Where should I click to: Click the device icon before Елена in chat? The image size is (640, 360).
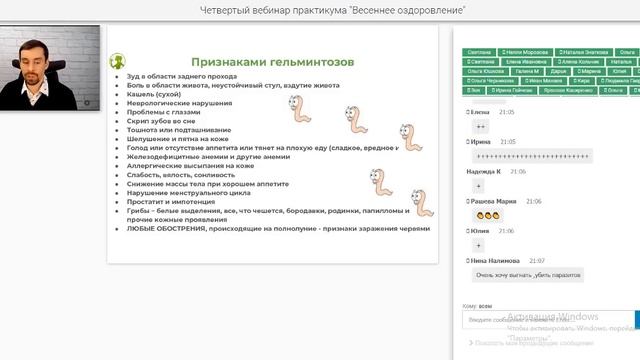pos(468,112)
